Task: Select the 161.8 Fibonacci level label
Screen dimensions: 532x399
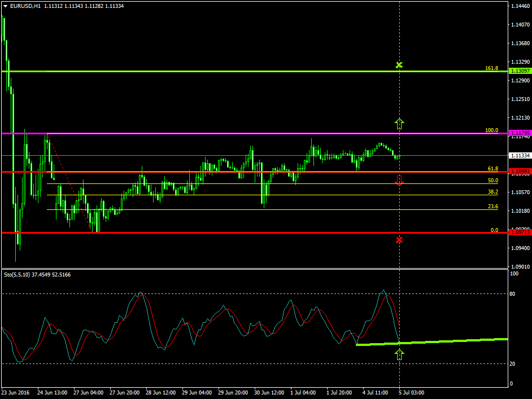Action: [491, 68]
